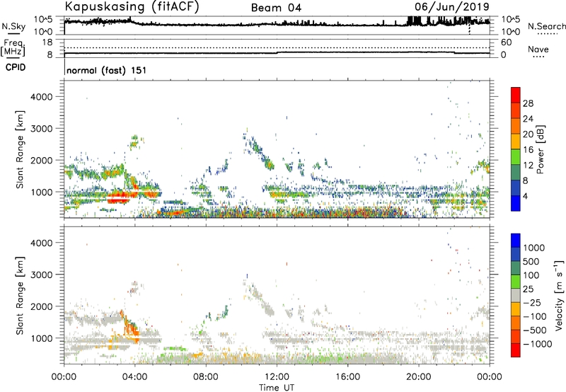Click the '4' power colorbar tick label
The height and width of the screenshot is (392, 566).
525,196
